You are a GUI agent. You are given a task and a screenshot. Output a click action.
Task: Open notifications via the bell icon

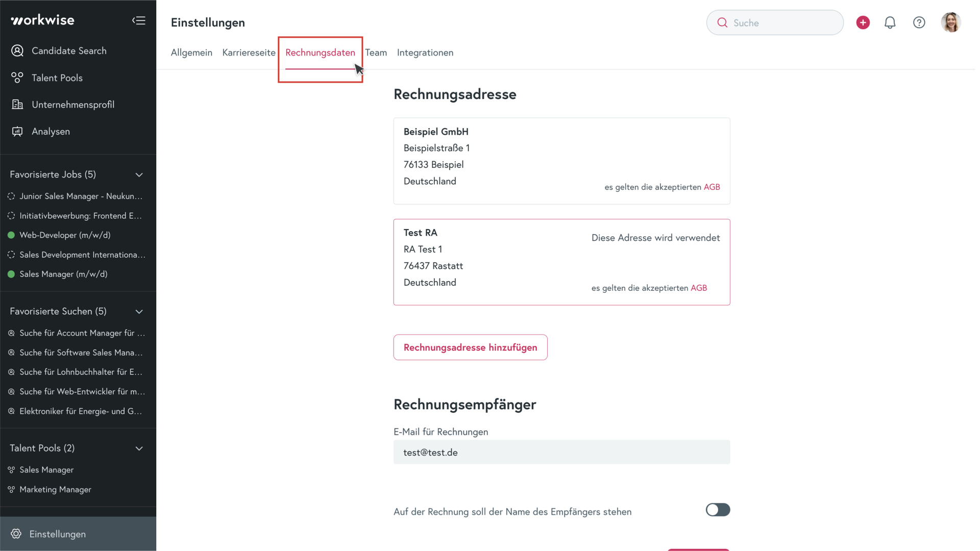coord(890,22)
